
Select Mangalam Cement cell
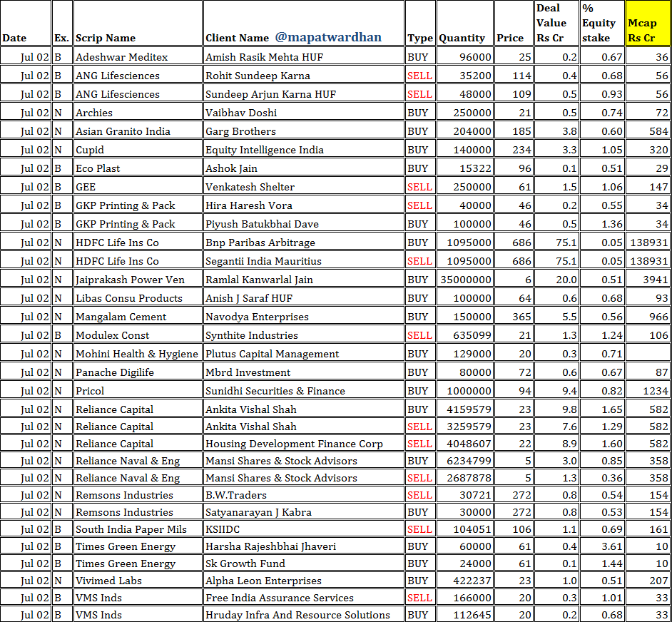tap(138, 317)
